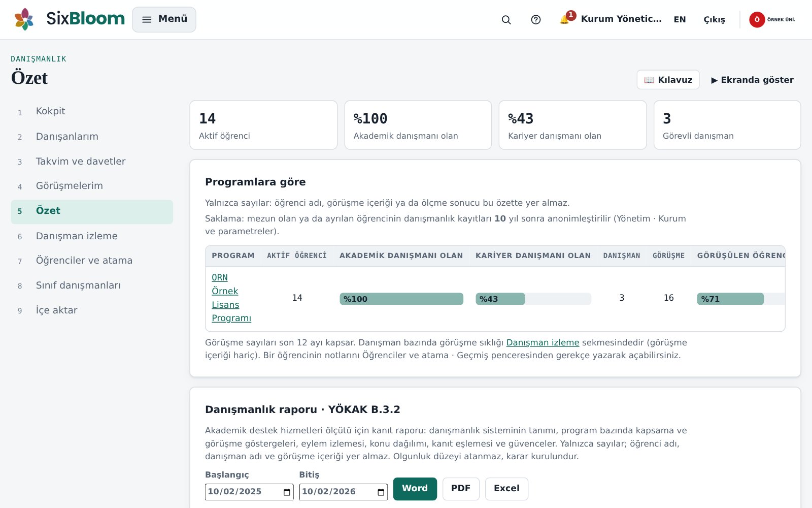Open Danışanlarım in the sidebar
This screenshot has width=812, height=508.
click(92, 136)
